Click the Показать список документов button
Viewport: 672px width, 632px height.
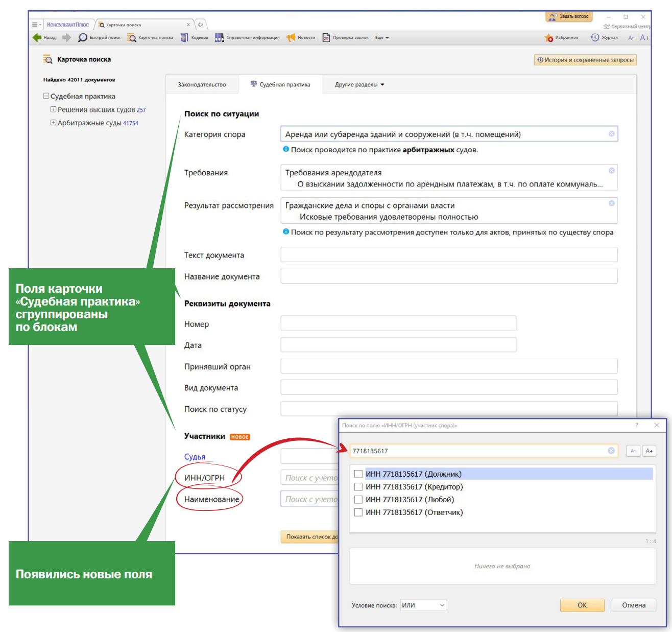click(x=309, y=537)
